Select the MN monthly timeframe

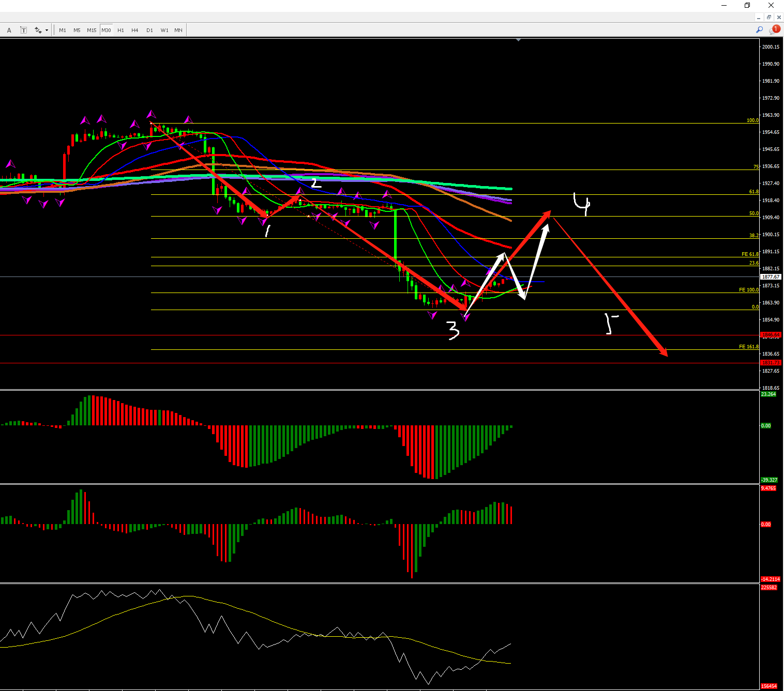click(178, 30)
